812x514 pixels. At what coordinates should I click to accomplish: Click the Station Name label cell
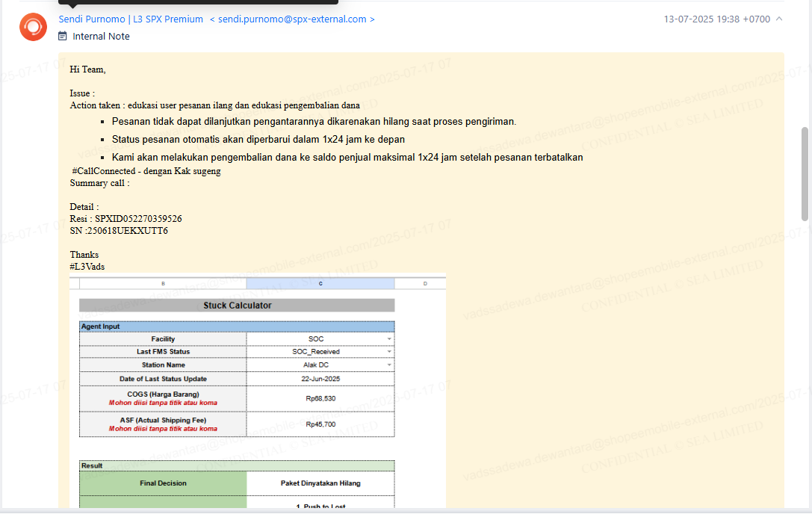click(163, 365)
